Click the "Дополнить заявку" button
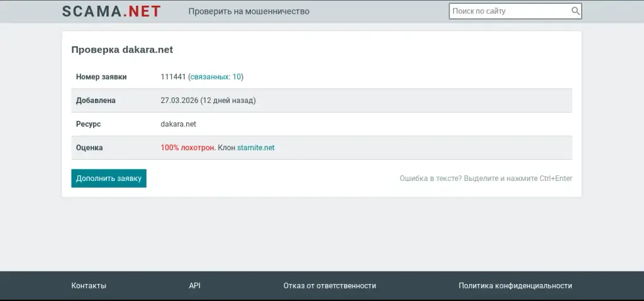The width and height of the screenshot is (644, 301). (x=109, y=178)
